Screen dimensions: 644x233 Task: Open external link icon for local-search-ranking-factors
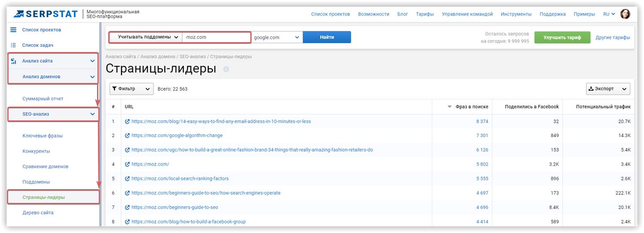click(127, 179)
